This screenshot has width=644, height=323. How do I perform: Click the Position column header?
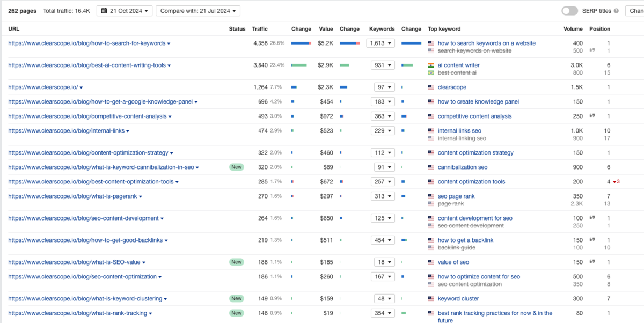pos(599,29)
